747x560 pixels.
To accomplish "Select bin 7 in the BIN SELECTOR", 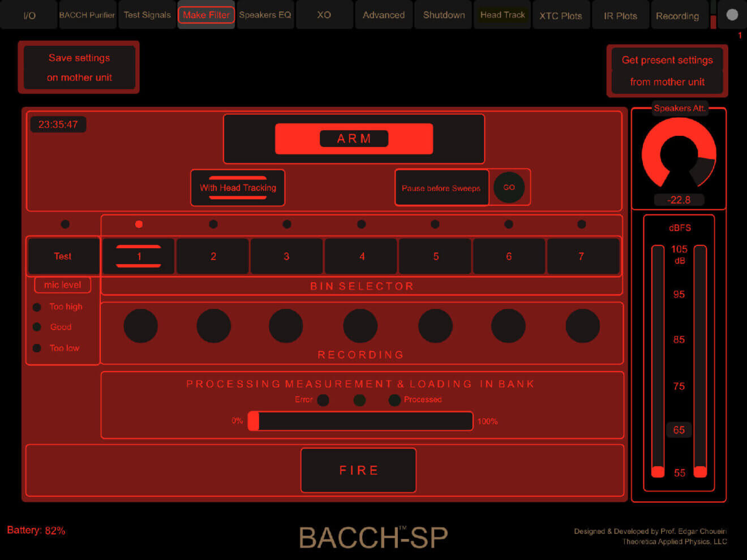I will (x=582, y=256).
